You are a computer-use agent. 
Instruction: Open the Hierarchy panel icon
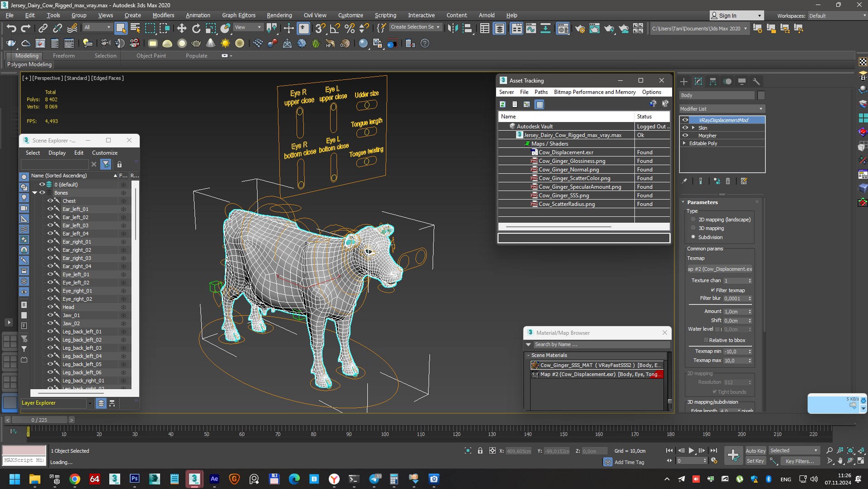713,82
